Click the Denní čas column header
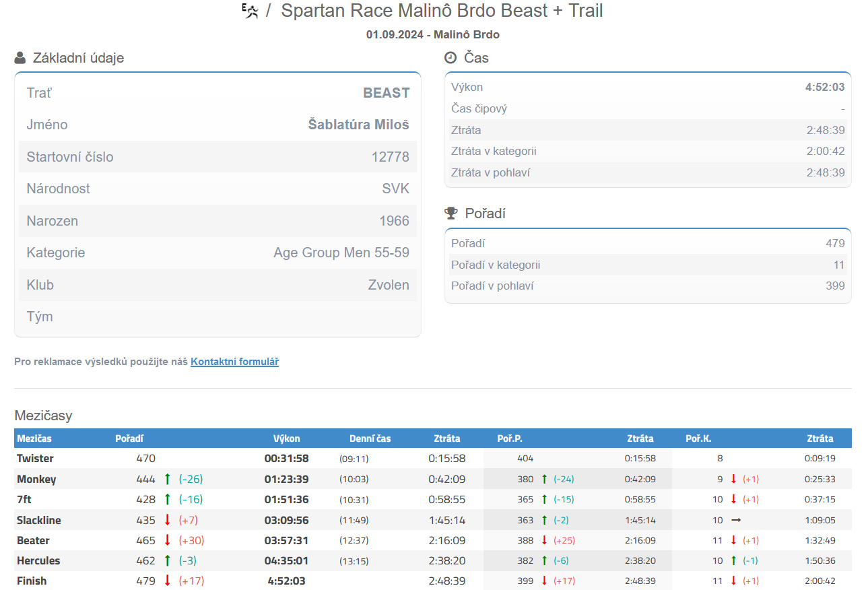Image resolution: width=868 pixels, height=590 pixels. (370, 438)
